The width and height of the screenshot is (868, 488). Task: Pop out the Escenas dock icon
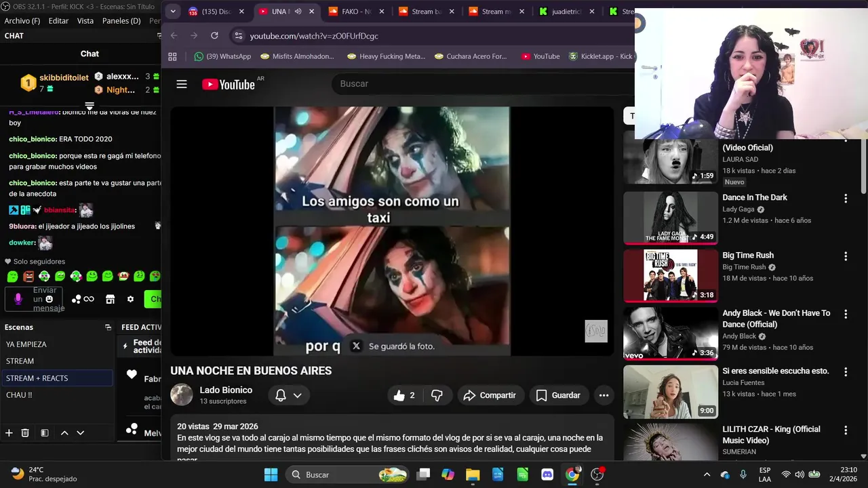click(x=108, y=327)
